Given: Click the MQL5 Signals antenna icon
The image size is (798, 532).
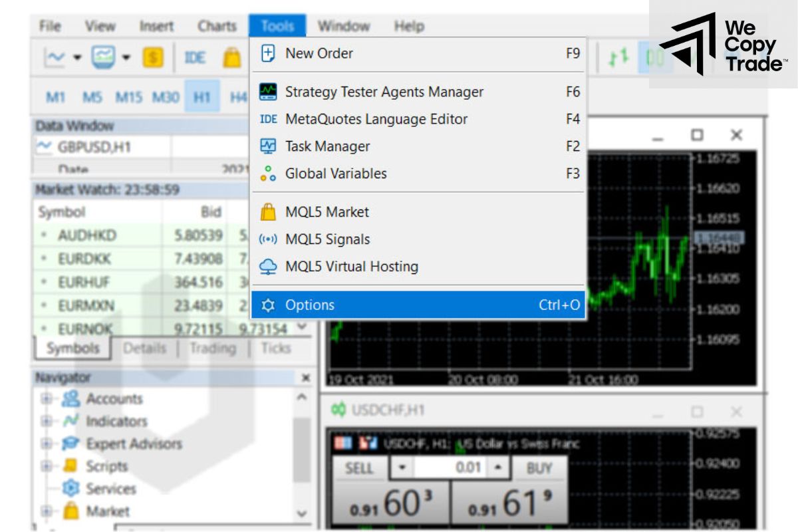Looking at the screenshot, I should 269,239.
